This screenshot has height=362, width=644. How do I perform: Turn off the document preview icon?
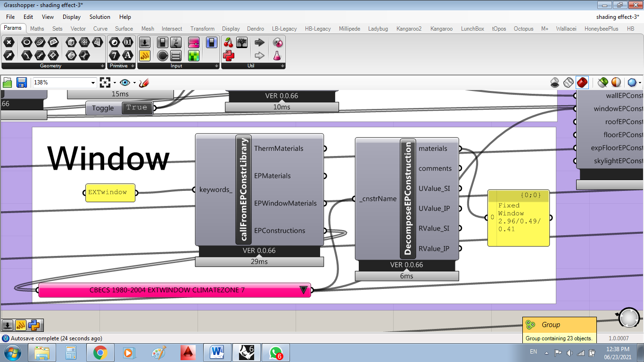[x=555, y=82]
